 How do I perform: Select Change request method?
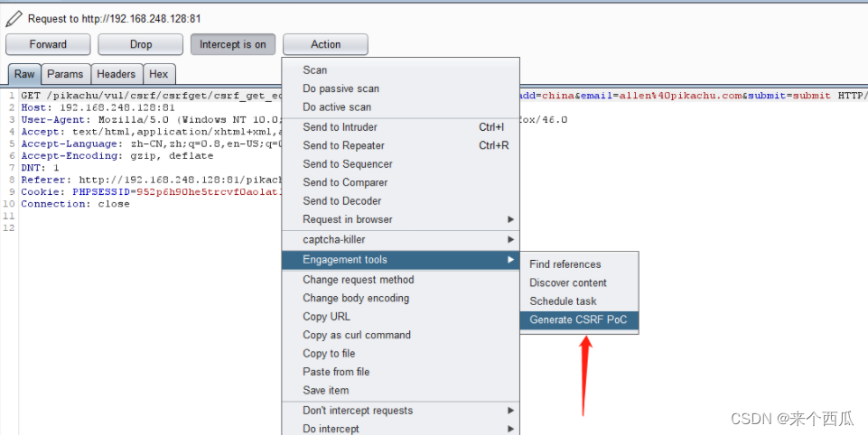[401, 280]
